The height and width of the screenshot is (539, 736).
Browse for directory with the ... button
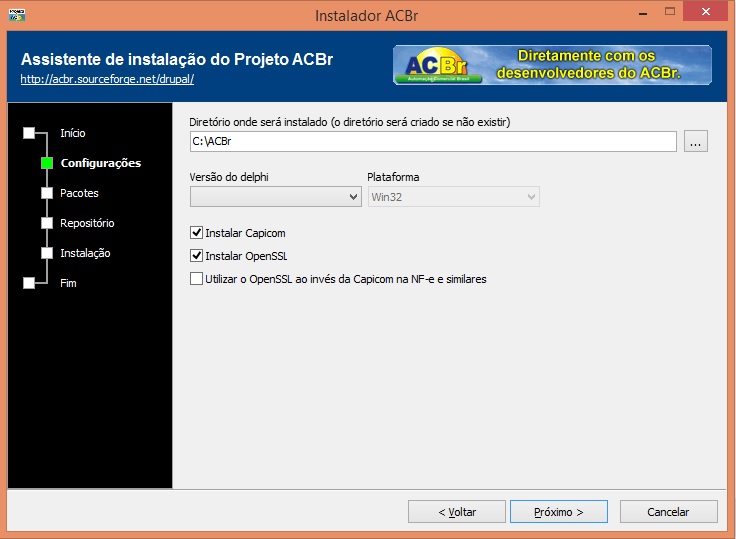point(696,141)
